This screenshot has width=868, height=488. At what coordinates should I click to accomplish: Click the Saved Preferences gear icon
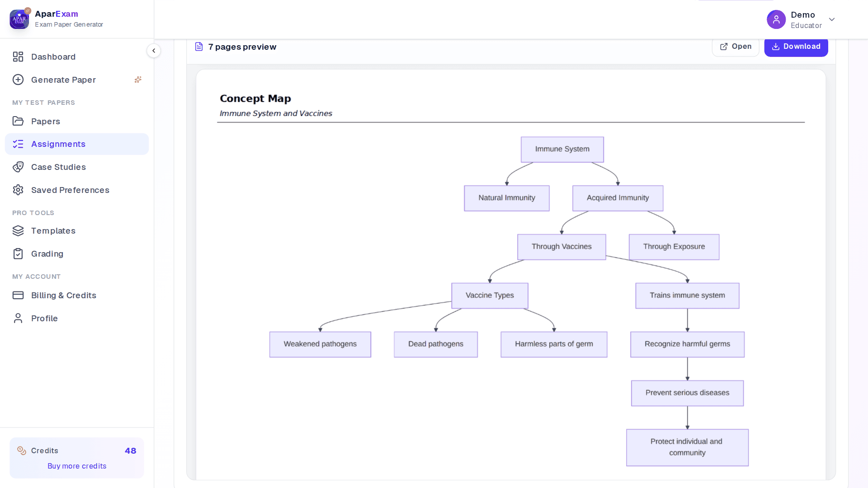(x=18, y=190)
